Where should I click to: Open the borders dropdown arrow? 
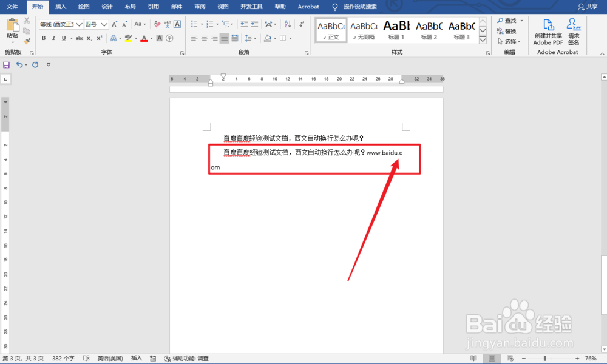290,38
